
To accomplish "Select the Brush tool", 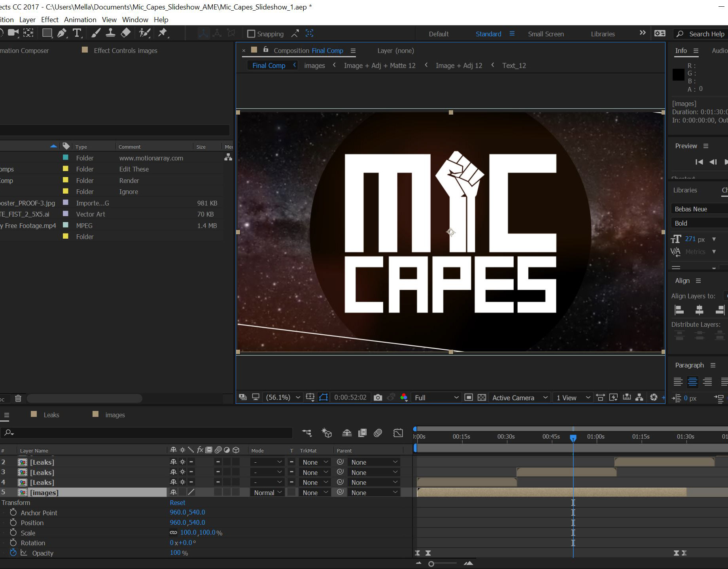I will [x=95, y=33].
